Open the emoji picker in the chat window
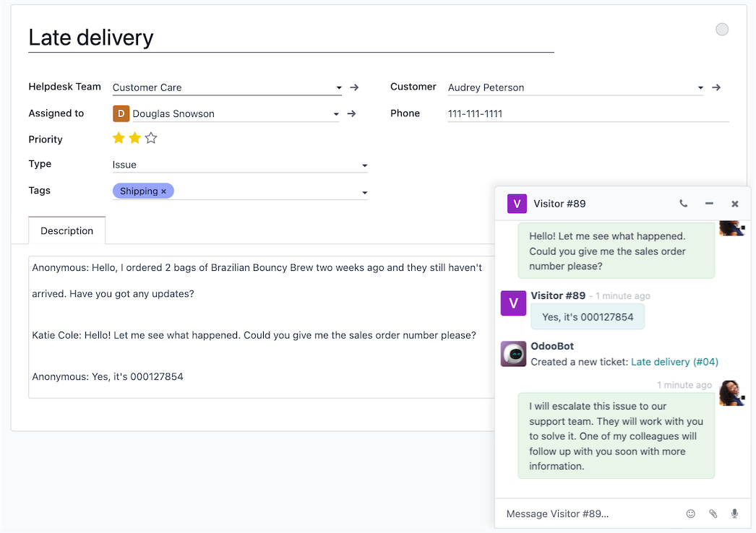The image size is (756, 533). click(690, 513)
